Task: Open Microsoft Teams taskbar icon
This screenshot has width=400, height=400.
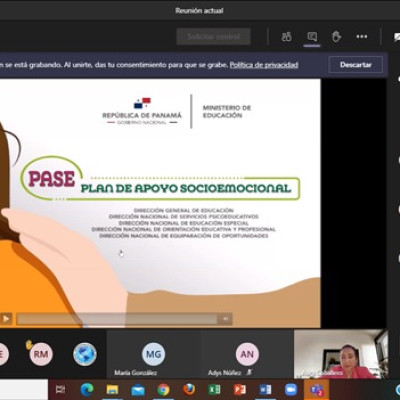Action: tap(316, 389)
